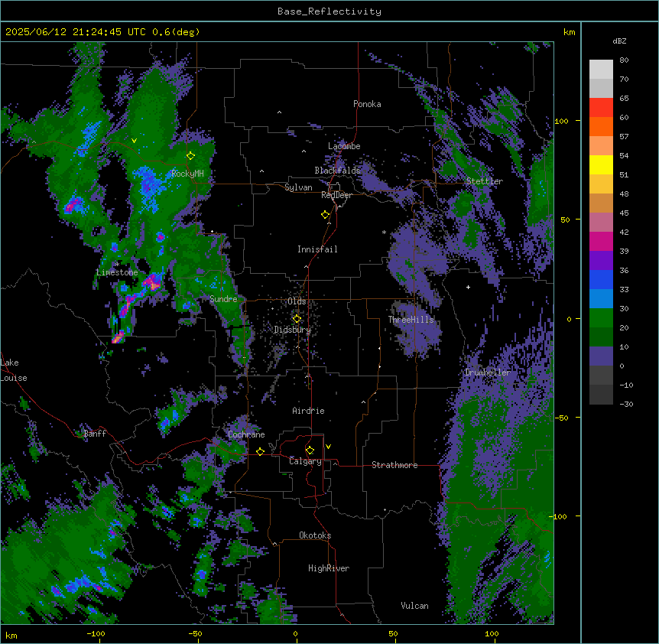Screen dimensions: 659x644
Task: Click the Ponoka city label
Action: (x=367, y=104)
